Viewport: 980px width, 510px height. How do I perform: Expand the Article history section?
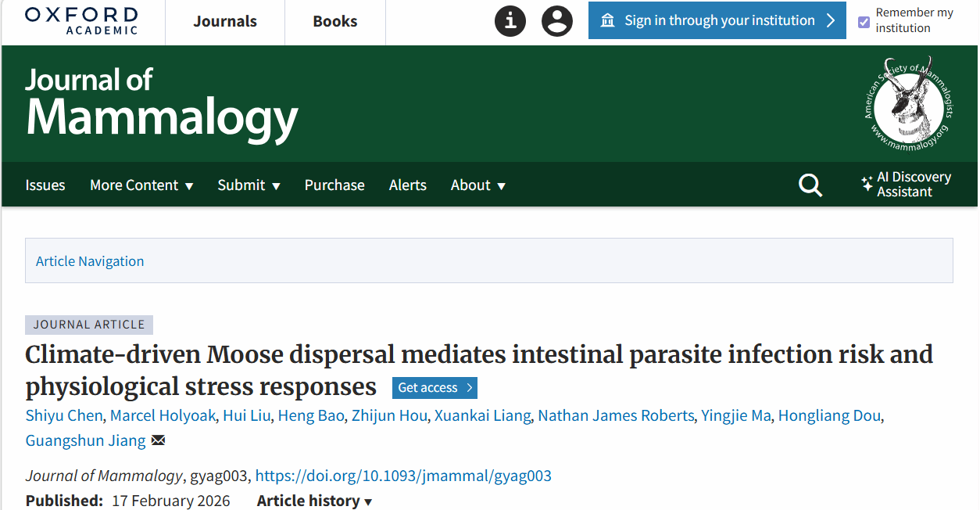pyautogui.click(x=314, y=501)
